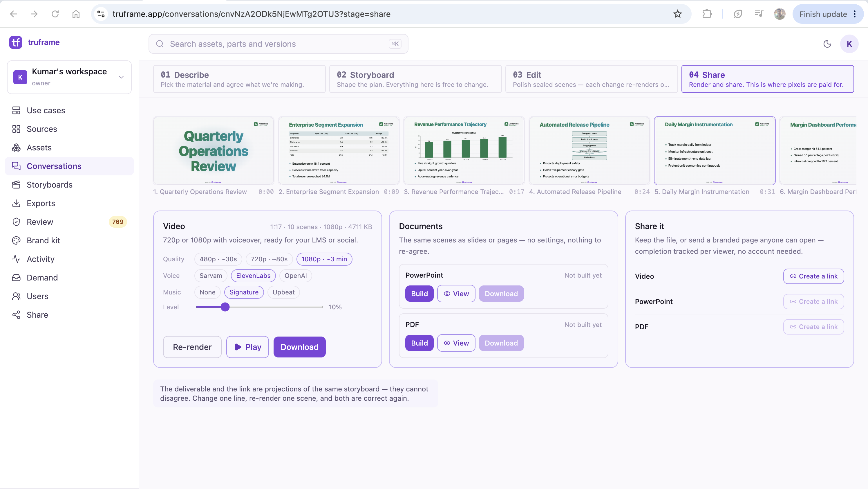Open Brand kit in the sidebar
This screenshot has height=489, width=868.
click(x=69, y=240)
